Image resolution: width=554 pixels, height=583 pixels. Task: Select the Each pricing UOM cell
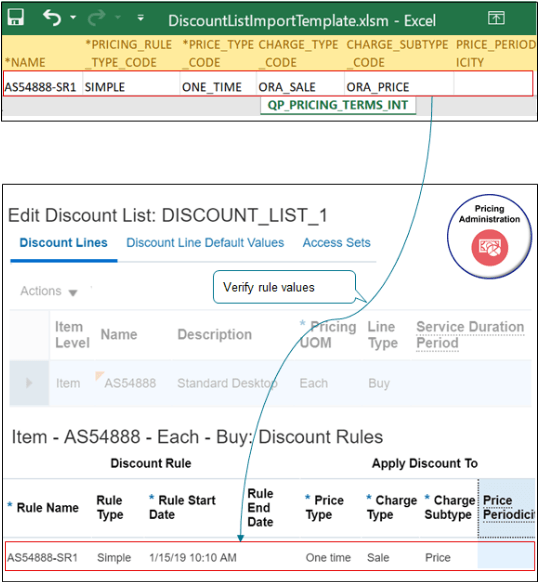pyautogui.click(x=313, y=383)
